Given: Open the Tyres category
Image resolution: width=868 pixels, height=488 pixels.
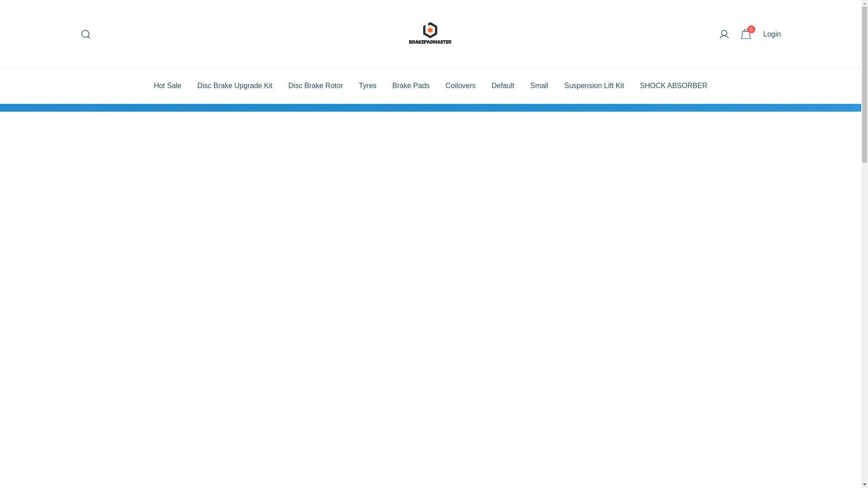Looking at the screenshot, I should [x=368, y=86].
